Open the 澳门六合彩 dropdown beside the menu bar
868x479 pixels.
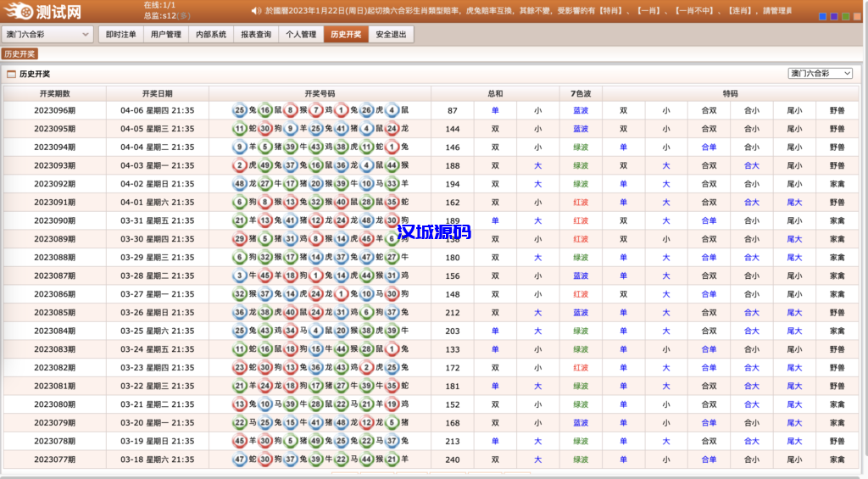pyautogui.click(x=47, y=34)
